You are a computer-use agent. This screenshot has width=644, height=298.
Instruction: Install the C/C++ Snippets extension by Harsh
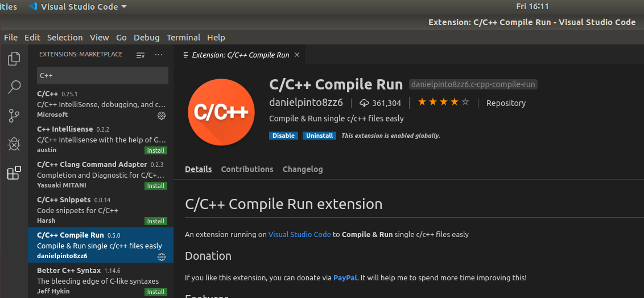(x=156, y=221)
